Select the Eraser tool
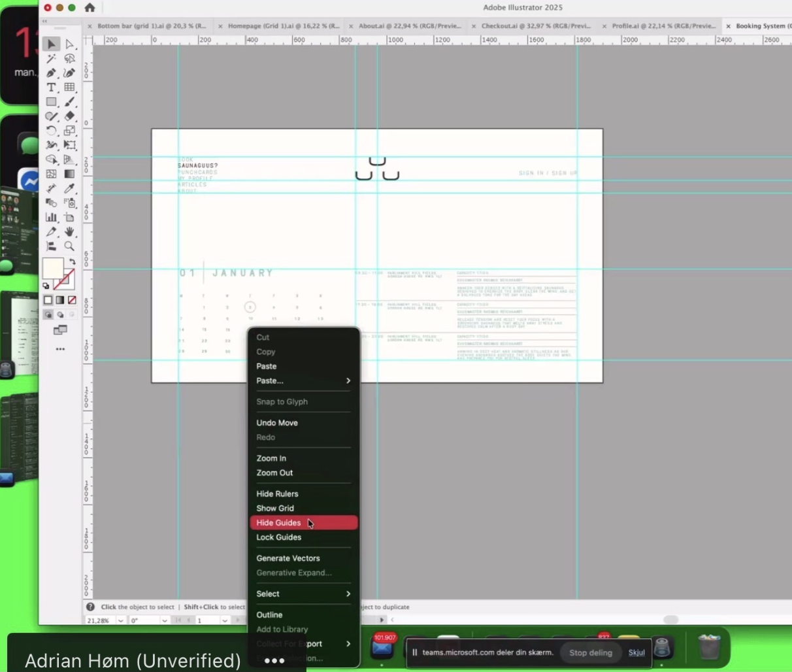Viewport: 792px width, 672px height. tap(69, 116)
